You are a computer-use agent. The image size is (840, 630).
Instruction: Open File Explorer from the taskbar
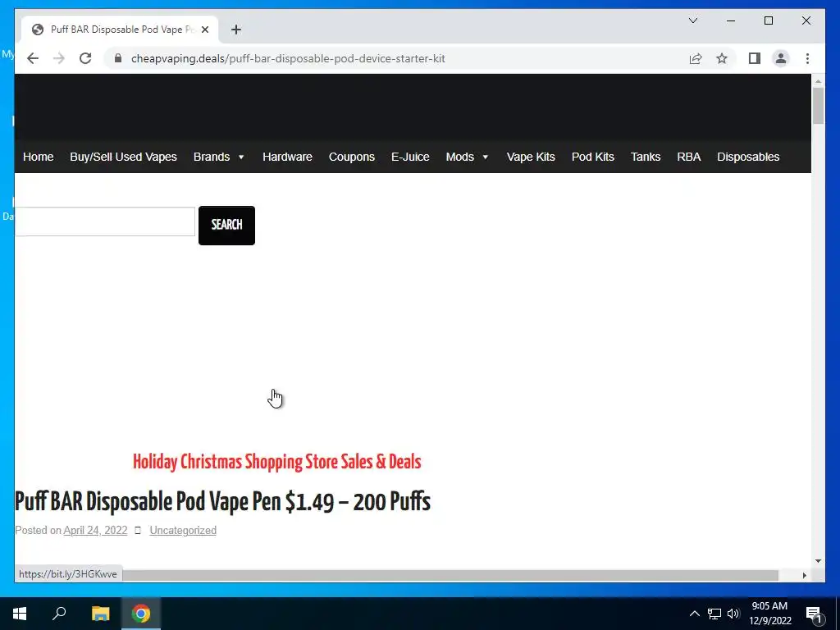coord(100,614)
